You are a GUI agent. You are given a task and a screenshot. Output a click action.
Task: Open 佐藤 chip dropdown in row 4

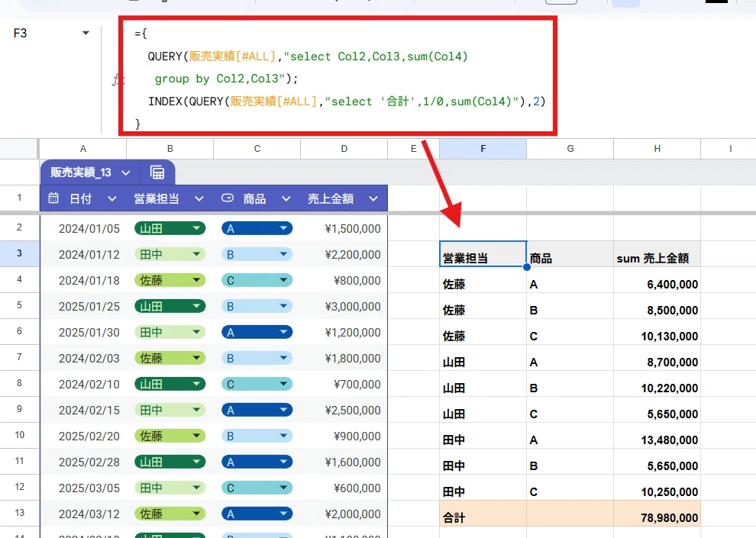(196, 280)
